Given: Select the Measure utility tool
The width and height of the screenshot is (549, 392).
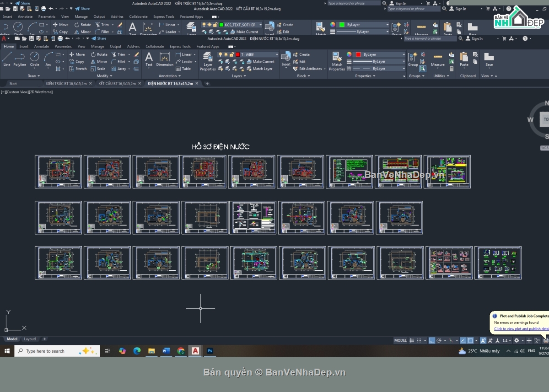Looking at the screenshot, I should click(x=437, y=59).
